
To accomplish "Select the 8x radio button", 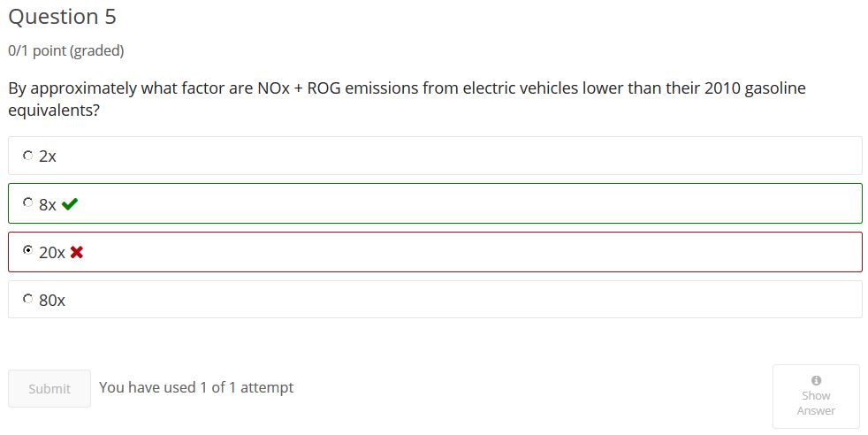I will (x=27, y=202).
